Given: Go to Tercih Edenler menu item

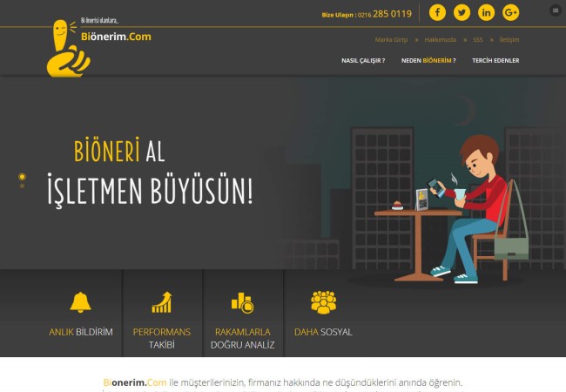Looking at the screenshot, I should pyautogui.click(x=495, y=60).
